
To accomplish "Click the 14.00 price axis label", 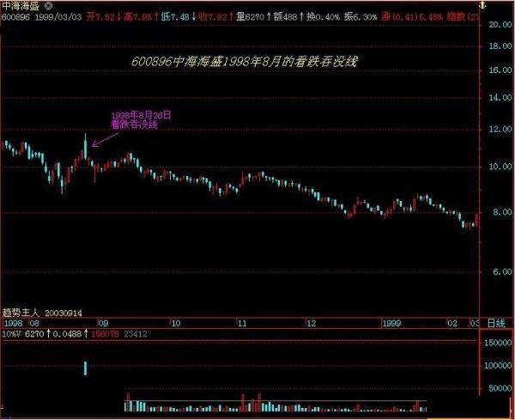I will tap(500, 98).
